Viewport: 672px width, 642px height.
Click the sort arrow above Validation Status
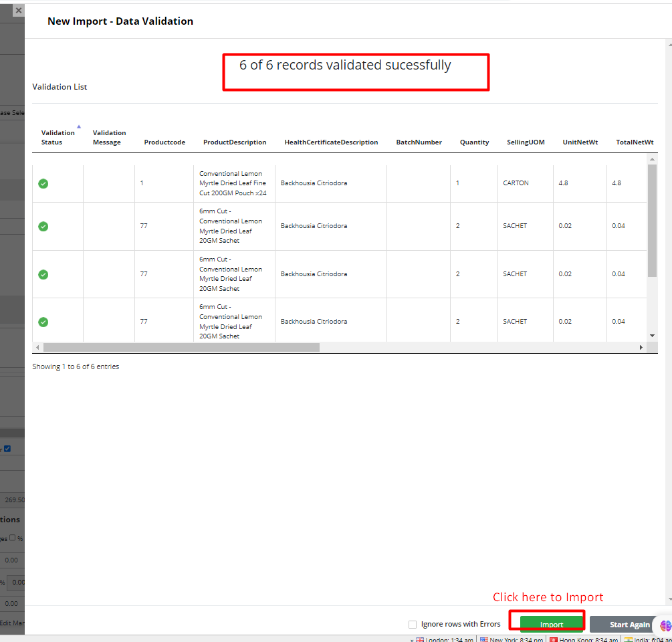click(79, 126)
